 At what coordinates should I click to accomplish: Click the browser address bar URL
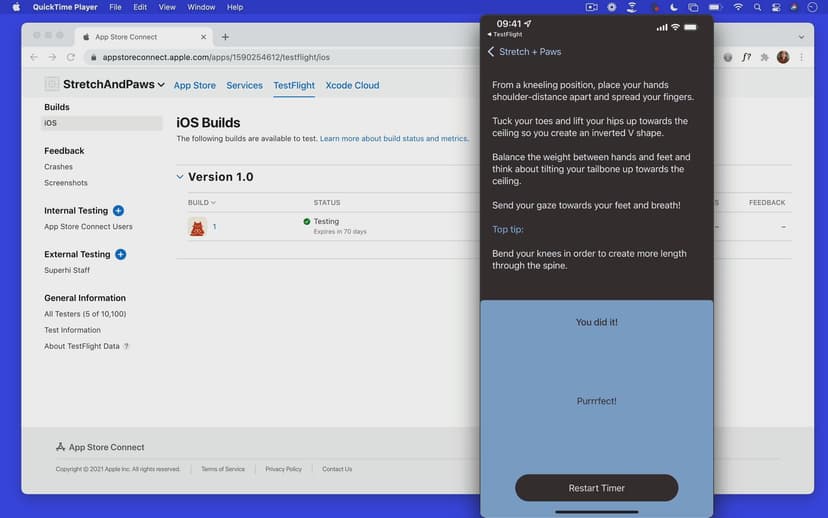[216, 57]
